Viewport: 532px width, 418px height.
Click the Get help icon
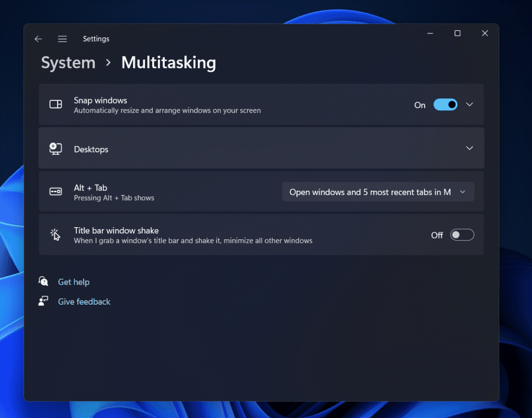pos(43,281)
